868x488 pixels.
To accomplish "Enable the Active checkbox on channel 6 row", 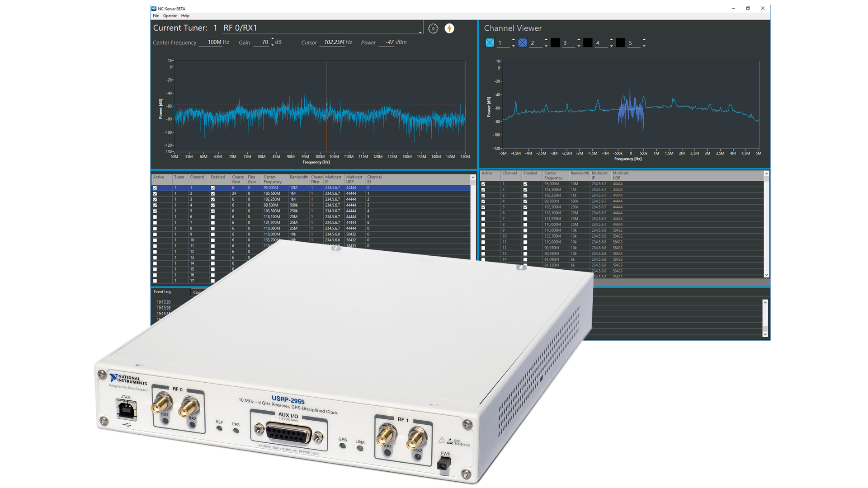I will pyautogui.click(x=155, y=216).
